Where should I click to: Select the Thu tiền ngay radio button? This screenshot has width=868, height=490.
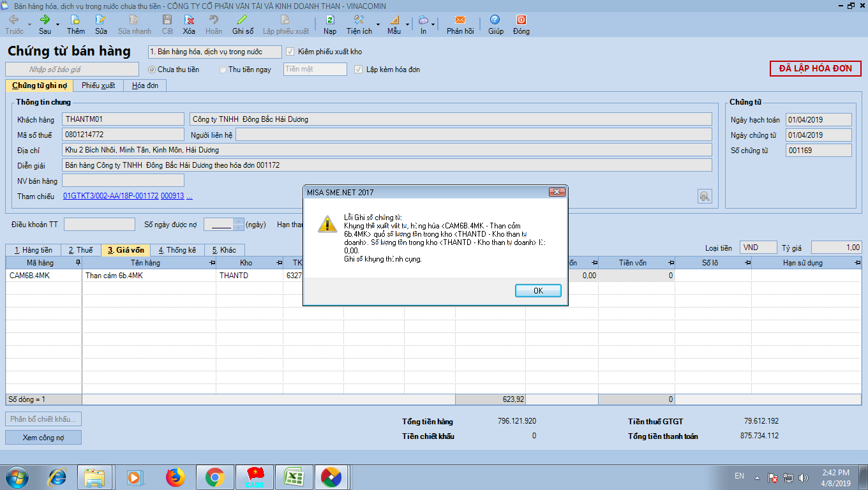pos(223,70)
